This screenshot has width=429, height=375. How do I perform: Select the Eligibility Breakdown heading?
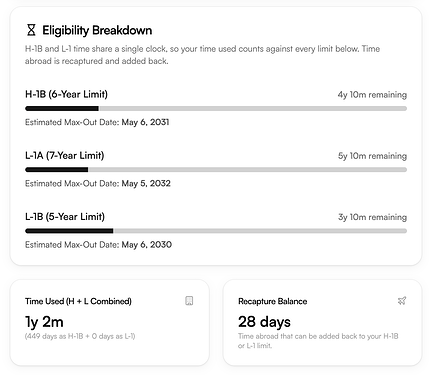[x=97, y=30]
